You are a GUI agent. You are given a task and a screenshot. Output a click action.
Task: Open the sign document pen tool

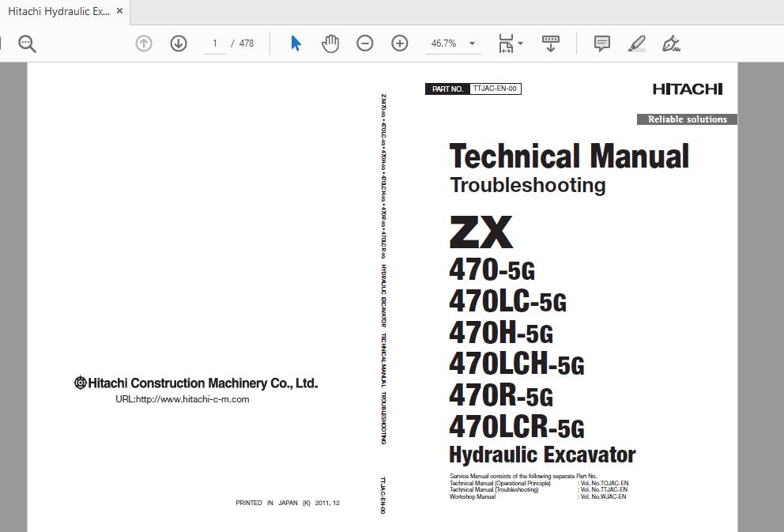(671, 43)
